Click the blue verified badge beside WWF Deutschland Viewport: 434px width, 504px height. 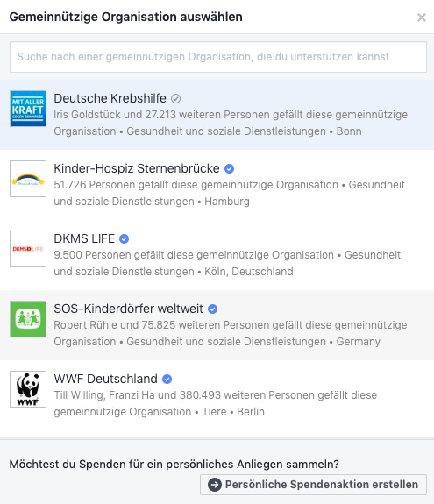(167, 379)
